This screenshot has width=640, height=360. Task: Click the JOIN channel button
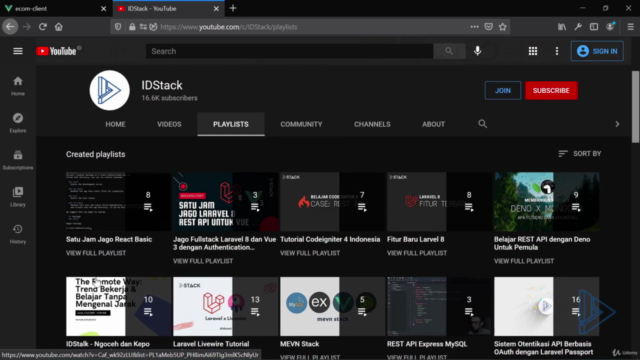point(503,91)
